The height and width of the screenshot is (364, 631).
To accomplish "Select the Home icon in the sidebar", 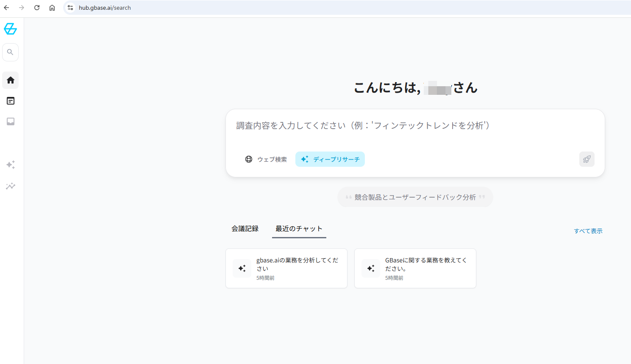I will coord(10,80).
